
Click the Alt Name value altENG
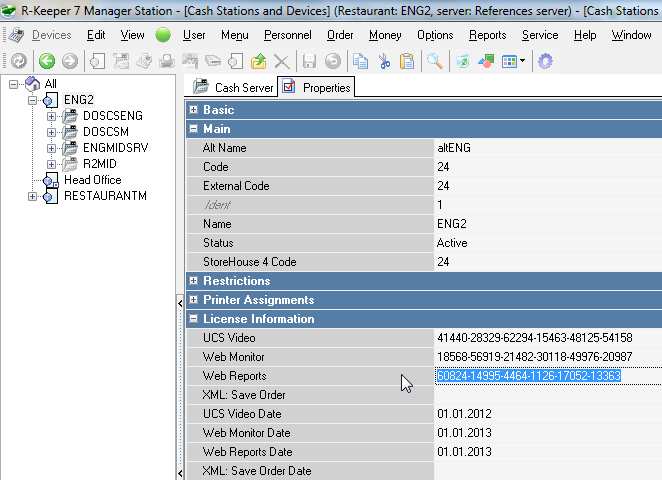[453, 148]
